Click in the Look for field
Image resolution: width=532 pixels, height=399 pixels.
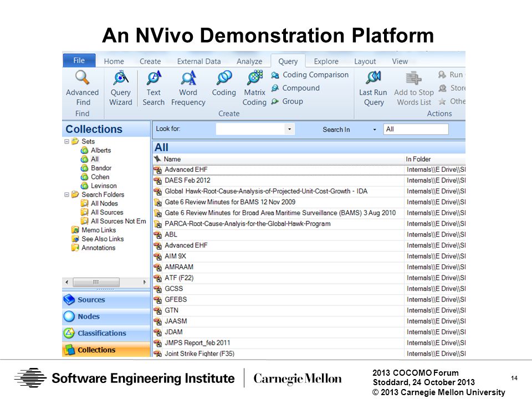coord(250,129)
